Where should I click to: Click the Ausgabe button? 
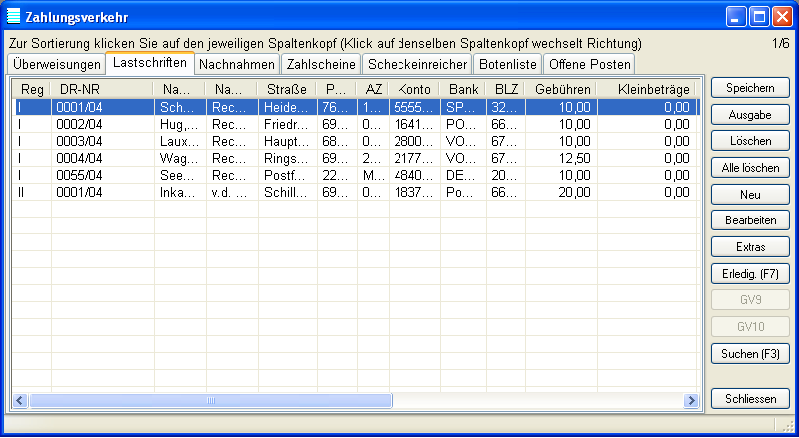point(749,115)
